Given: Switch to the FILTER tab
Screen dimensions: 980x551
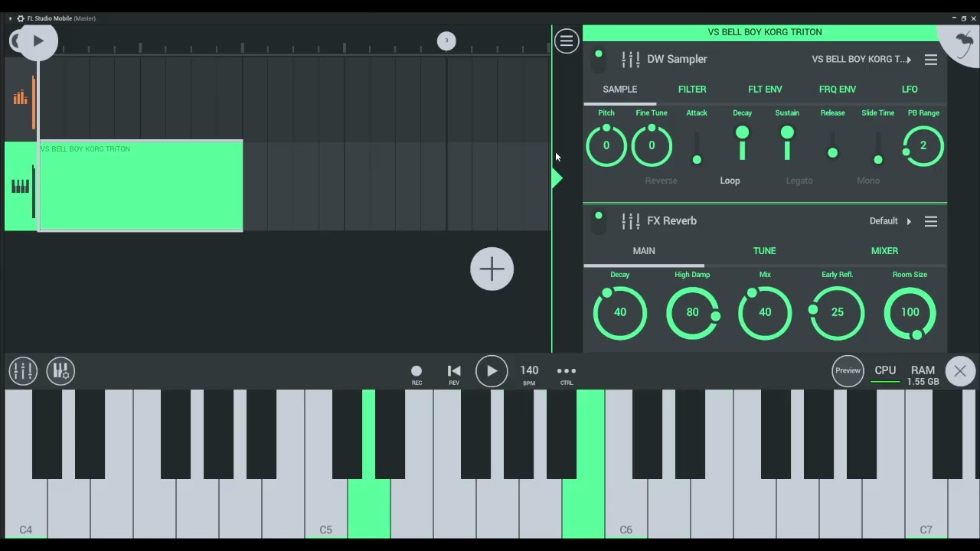Looking at the screenshot, I should [692, 90].
